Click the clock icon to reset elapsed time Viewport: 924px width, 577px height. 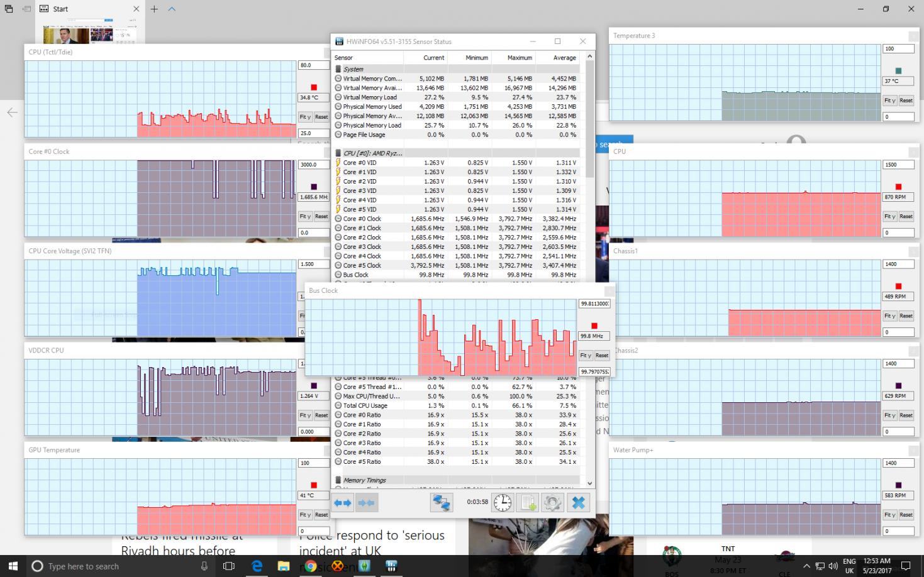pos(502,503)
